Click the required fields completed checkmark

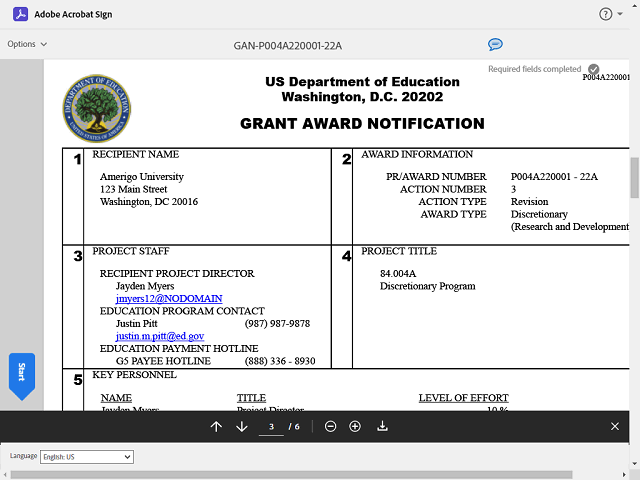(x=594, y=69)
